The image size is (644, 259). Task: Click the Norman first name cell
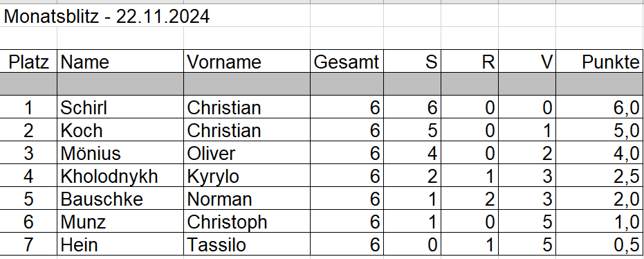pyautogui.click(x=246, y=199)
